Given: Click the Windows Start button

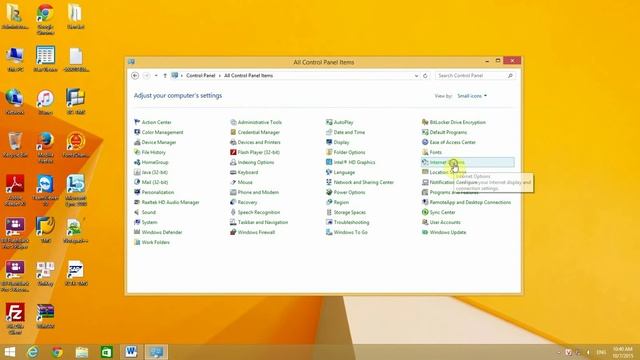Looking at the screenshot, I should point(10,352).
